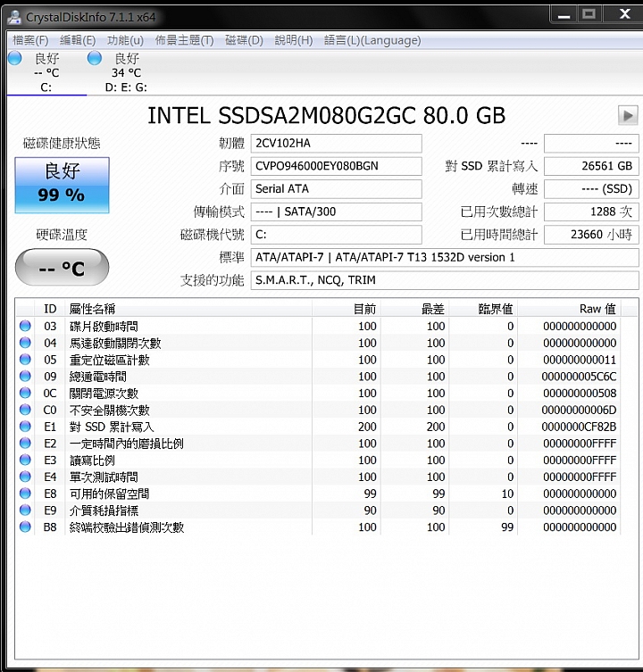643x672 pixels.
Task: Open the 編輯(E) menu
Action: click(x=78, y=40)
